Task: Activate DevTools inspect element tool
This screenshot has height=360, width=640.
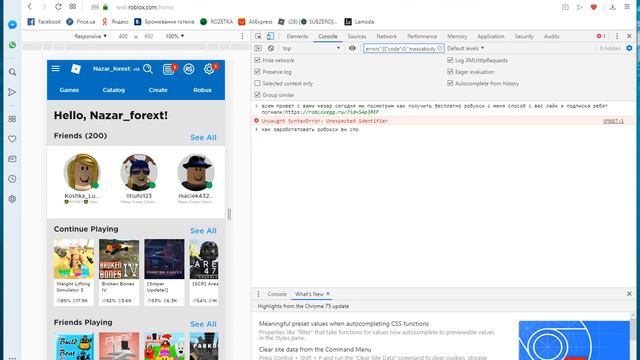Action: tap(258, 36)
